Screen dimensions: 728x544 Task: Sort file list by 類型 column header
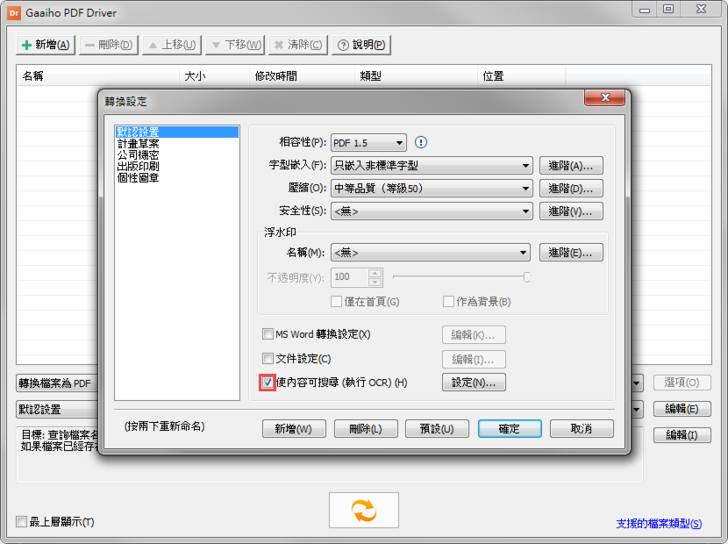(416, 76)
